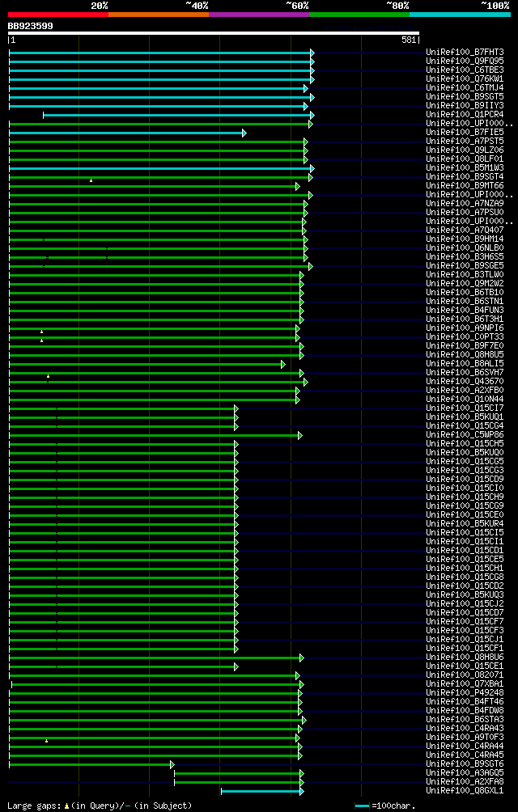The image size is (518, 812).
Task: Click hit label UniRef100_B3TLW0
Action: point(465,275)
